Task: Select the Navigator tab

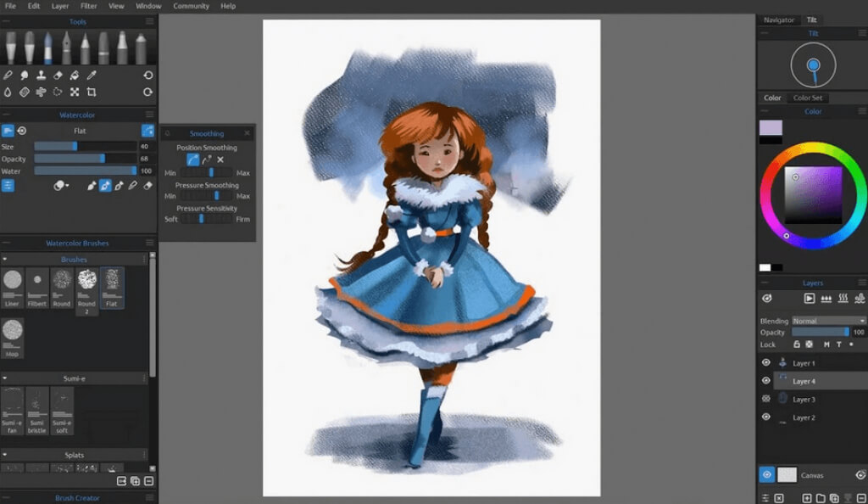Action: coord(779,20)
